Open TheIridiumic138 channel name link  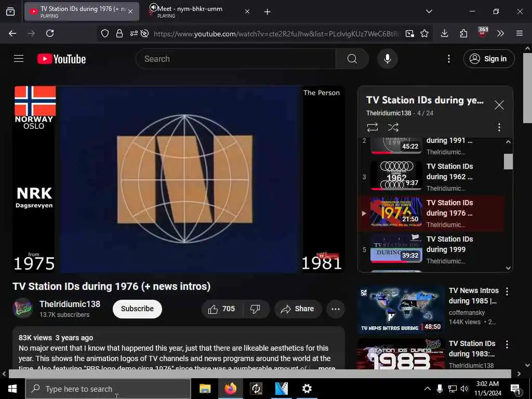[70, 304]
